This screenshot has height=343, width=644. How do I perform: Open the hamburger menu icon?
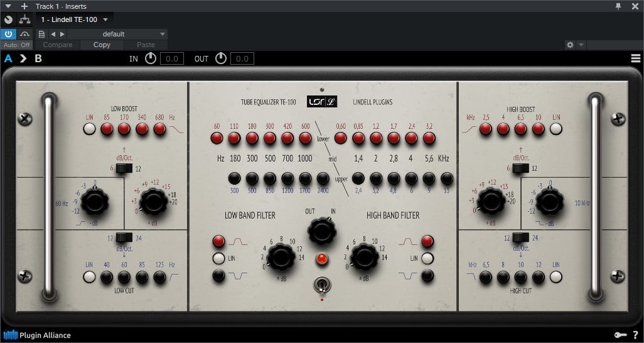click(x=636, y=58)
